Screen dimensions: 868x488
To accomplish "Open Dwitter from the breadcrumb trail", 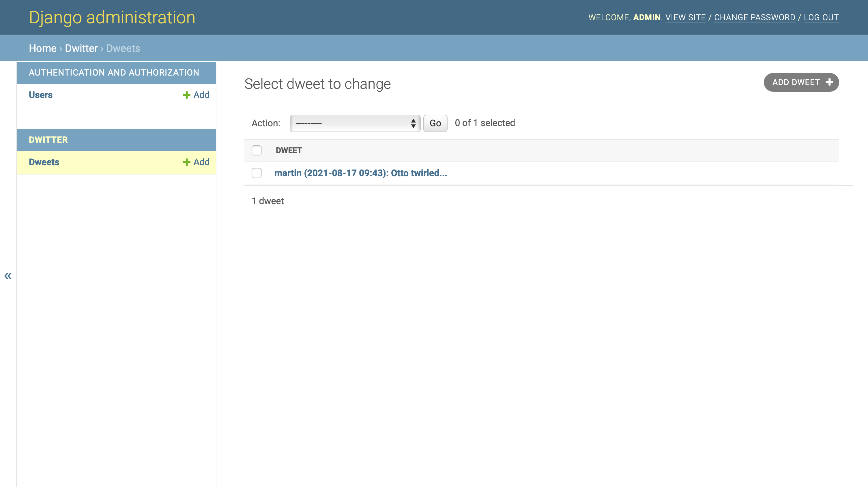I will (x=81, y=48).
